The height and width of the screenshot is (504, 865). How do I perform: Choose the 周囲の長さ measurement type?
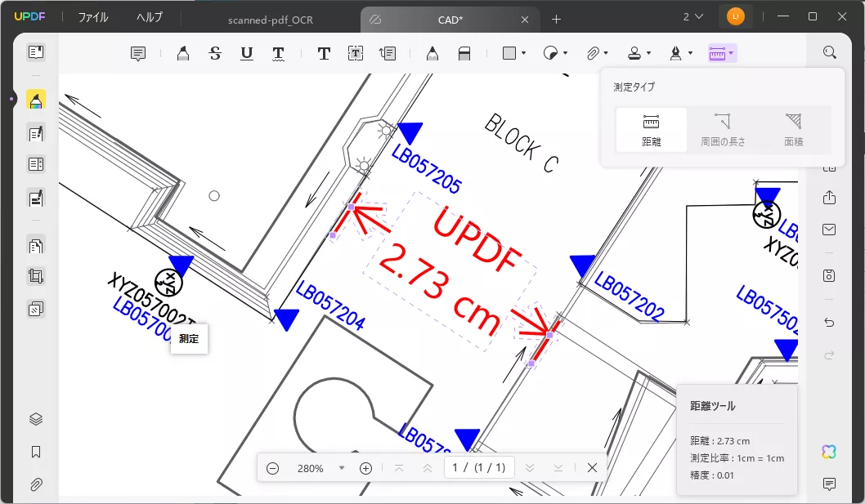pos(723,130)
